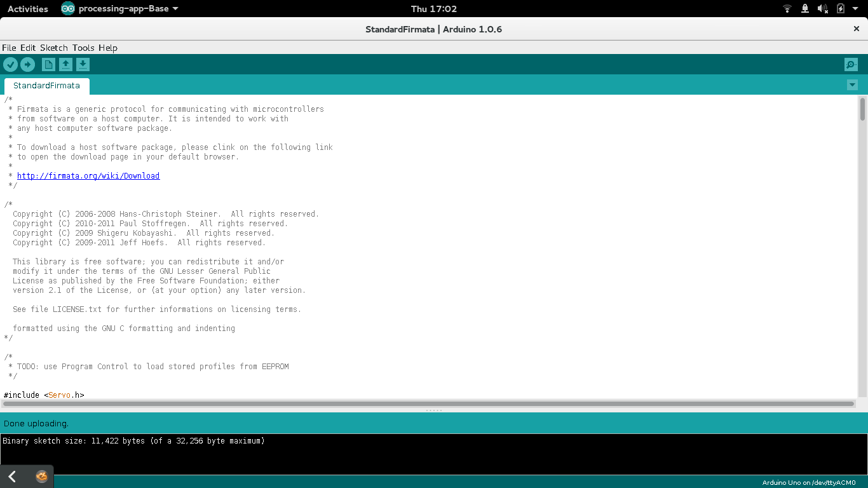Click the muted volume icon

point(823,9)
